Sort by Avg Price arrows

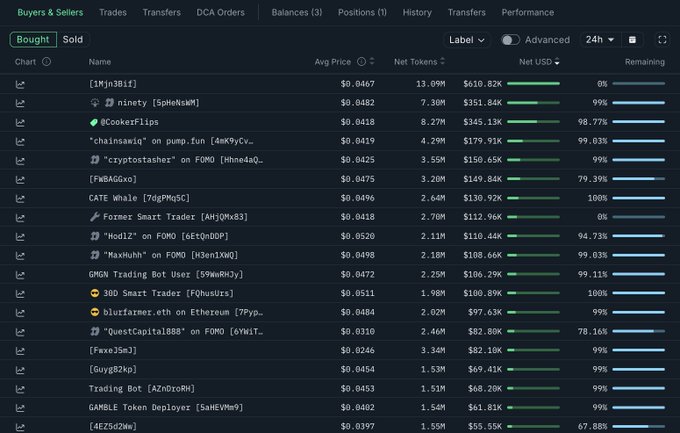[x=372, y=62]
